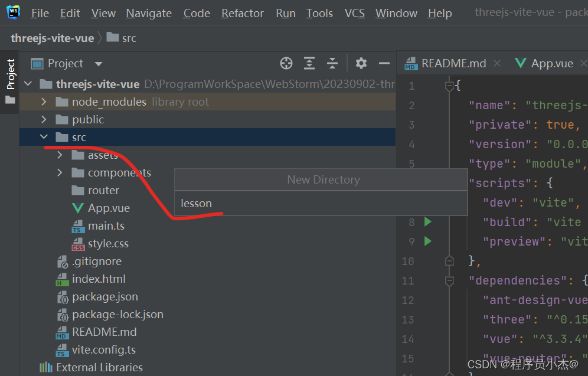This screenshot has width=588, height=376.
Task: Click the "three" dependency line
Action: tap(535, 319)
